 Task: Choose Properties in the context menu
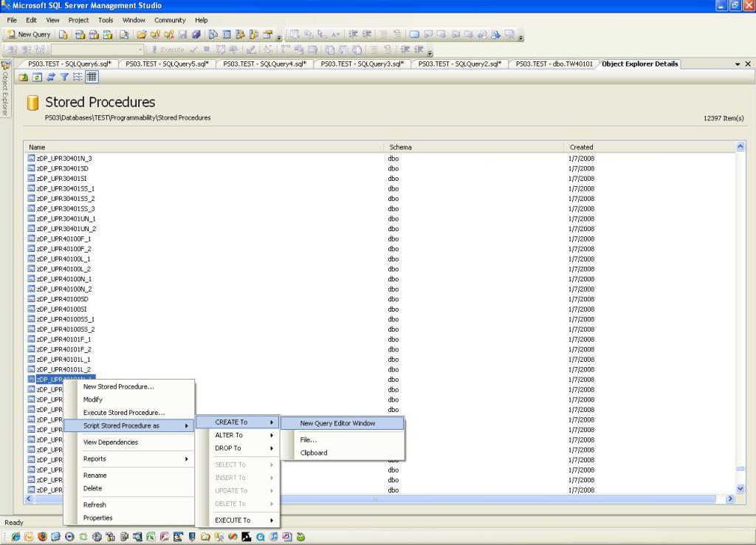[x=128, y=518]
